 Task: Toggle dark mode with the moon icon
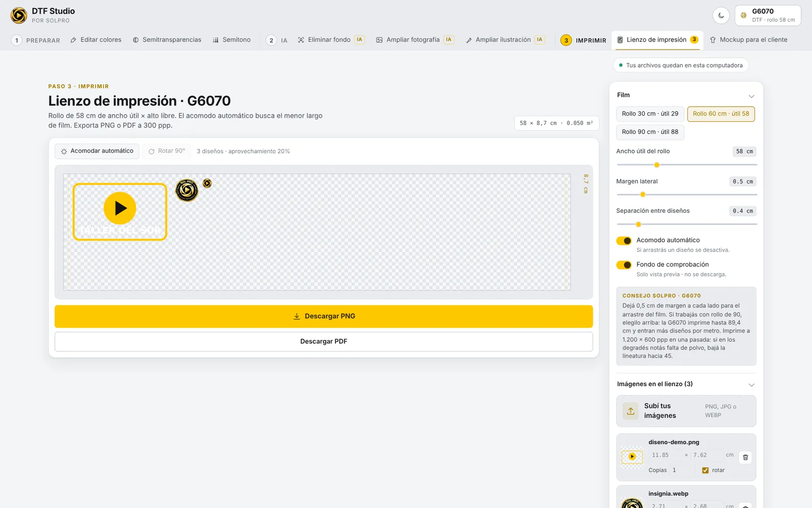click(721, 15)
